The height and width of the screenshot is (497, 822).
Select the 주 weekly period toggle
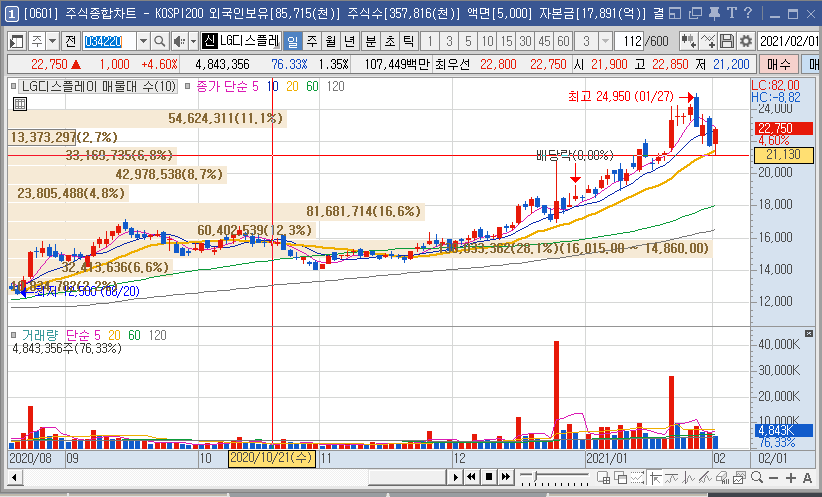click(x=312, y=41)
